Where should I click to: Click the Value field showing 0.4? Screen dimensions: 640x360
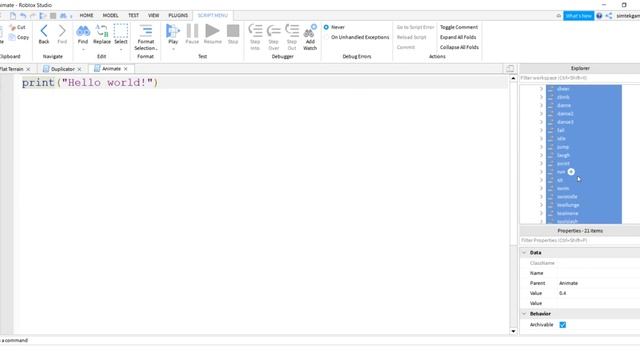(x=598, y=293)
